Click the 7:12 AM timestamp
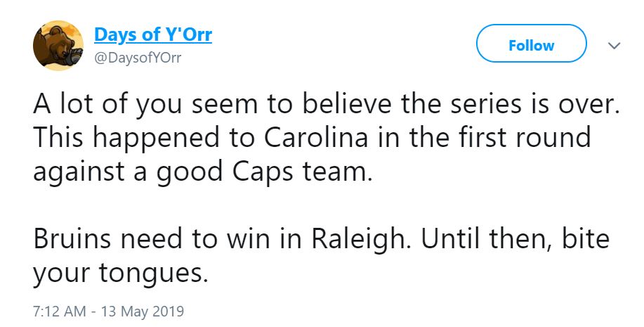644x327 pixels. click(59, 309)
